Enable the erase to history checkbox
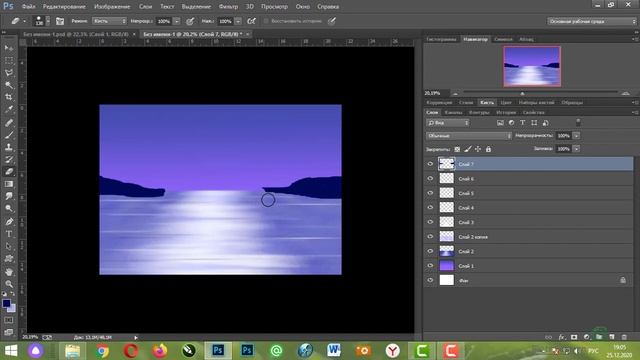Viewport: 640px width, 360px height. (x=266, y=21)
